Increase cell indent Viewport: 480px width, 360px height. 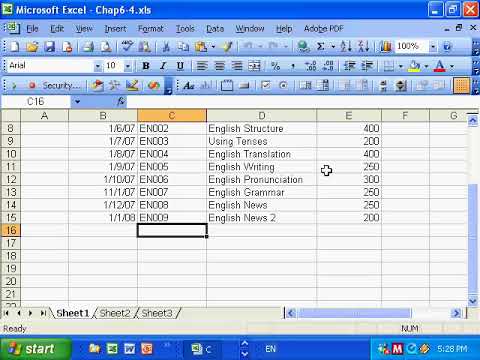tap(367, 66)
